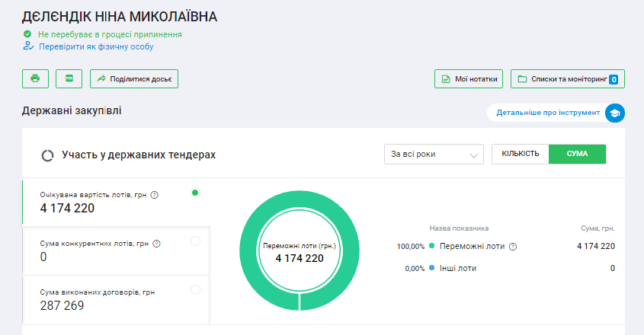Select Сума виконаних договорів radio button
644x335 pixels.
[196, 290]
